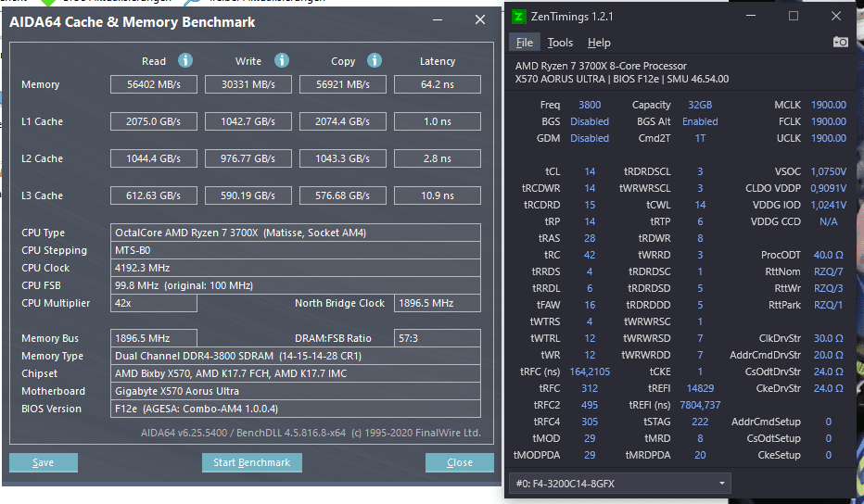Click CPU FSB field 99.8 MHz
Screen dimensions: 864x504
[296, 285]
